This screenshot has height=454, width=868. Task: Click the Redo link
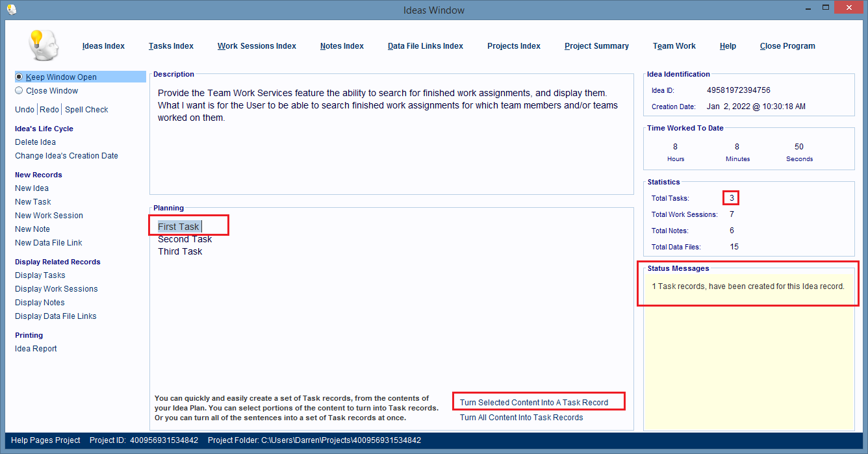coord(49,110)
